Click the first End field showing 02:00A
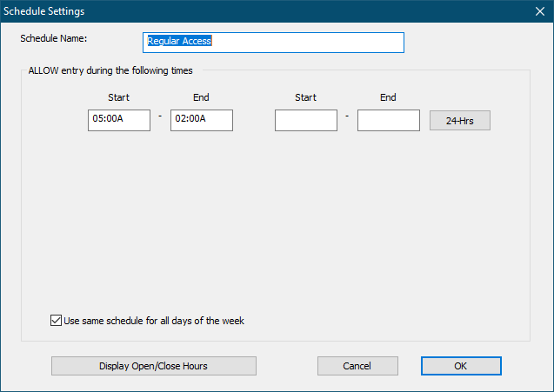The image size is (554, 392). 202,119
